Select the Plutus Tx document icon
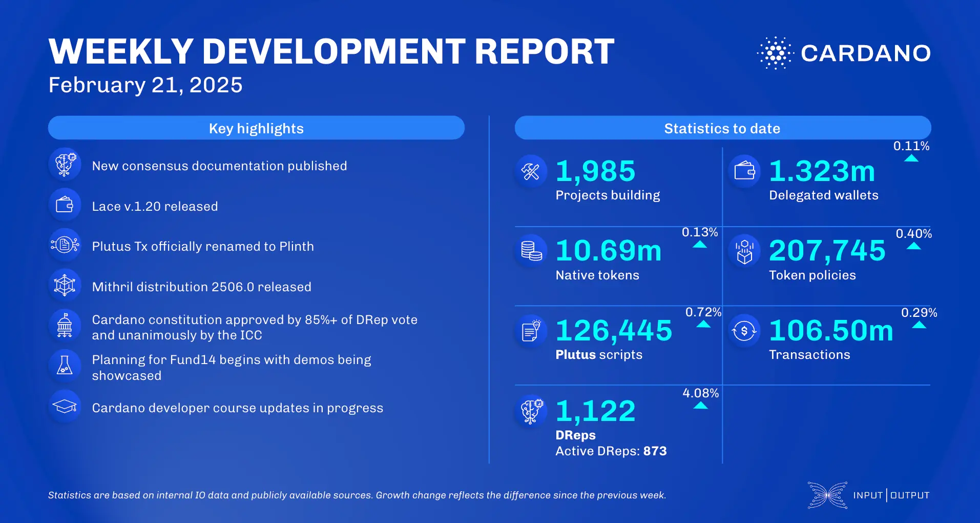980x523 pixels. [x=65, y=245]
